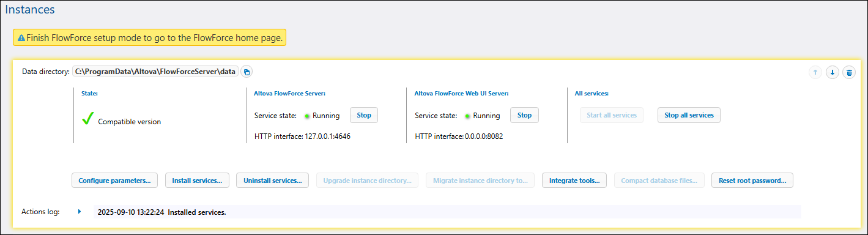Stop the Altova FlowForce Server service
868x235 pixels.
click(364, 115)
